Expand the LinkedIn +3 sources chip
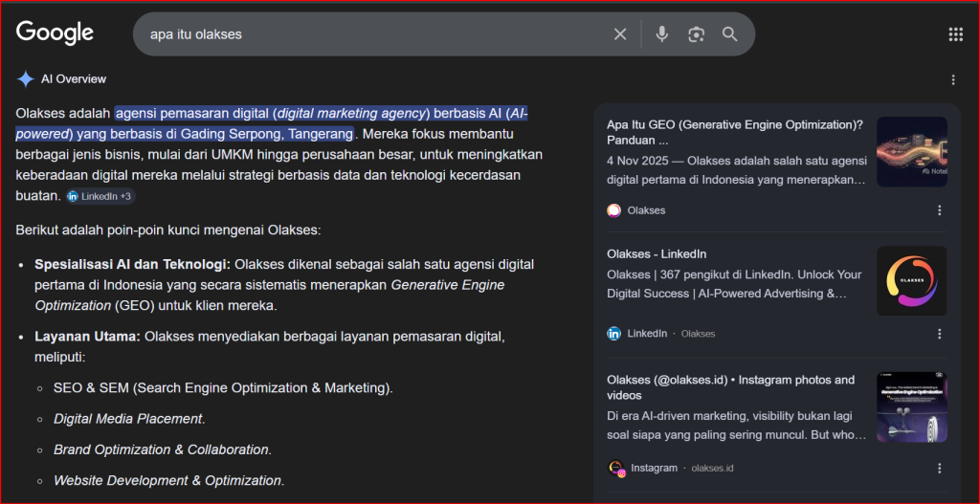This screenshot has height=504, width=980. [100, 196]
